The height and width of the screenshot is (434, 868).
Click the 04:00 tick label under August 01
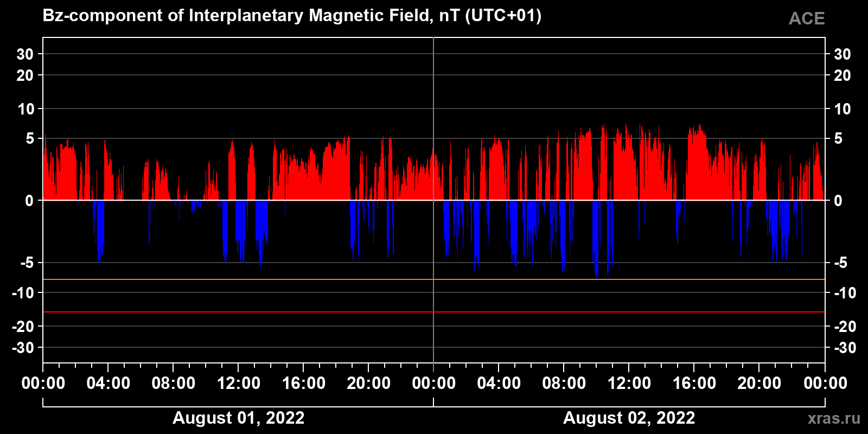108,384
